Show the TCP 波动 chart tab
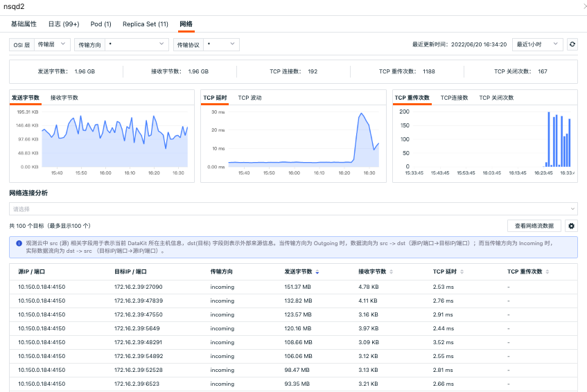This screenshot has height=392, width=587. coord(250,98)
